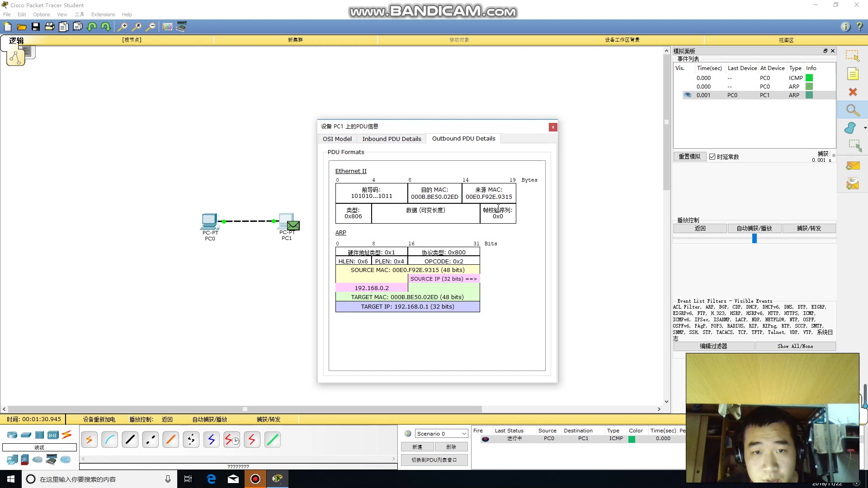Switch to OSI Model tab
Screen dimensions: 868x488
point(337,139)
